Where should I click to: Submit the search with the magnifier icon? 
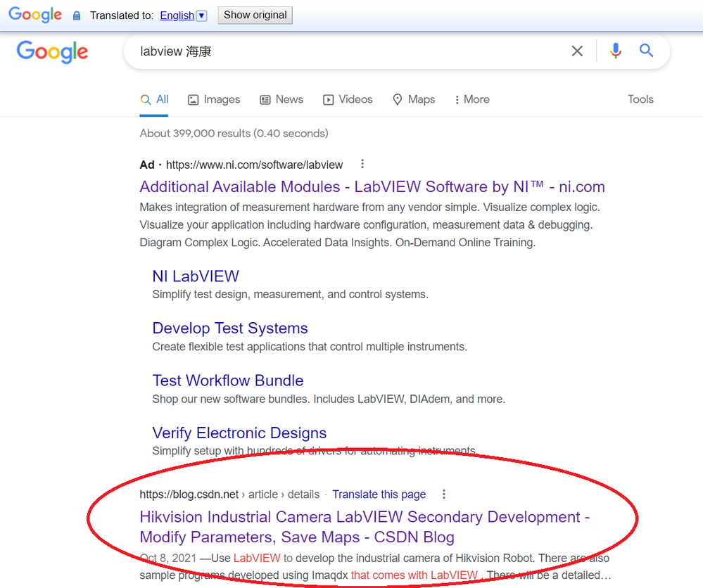(646, 51)
